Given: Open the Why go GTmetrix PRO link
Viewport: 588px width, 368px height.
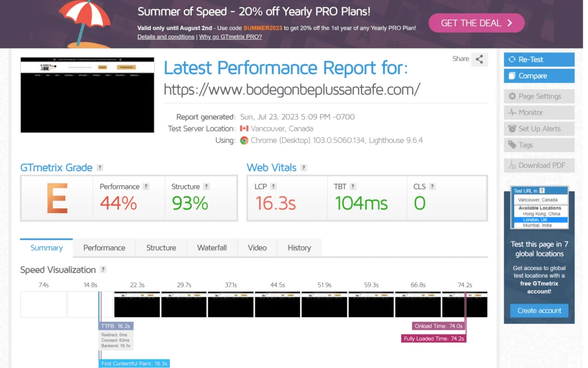Looking at the screenshot, I should pyautogui.click(x=230, y=37).
